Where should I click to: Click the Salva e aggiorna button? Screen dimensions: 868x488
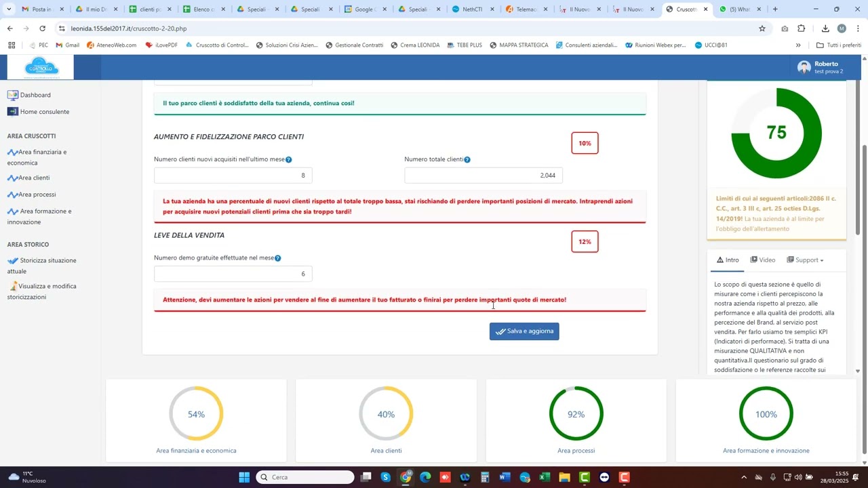(x=524, y=331)
